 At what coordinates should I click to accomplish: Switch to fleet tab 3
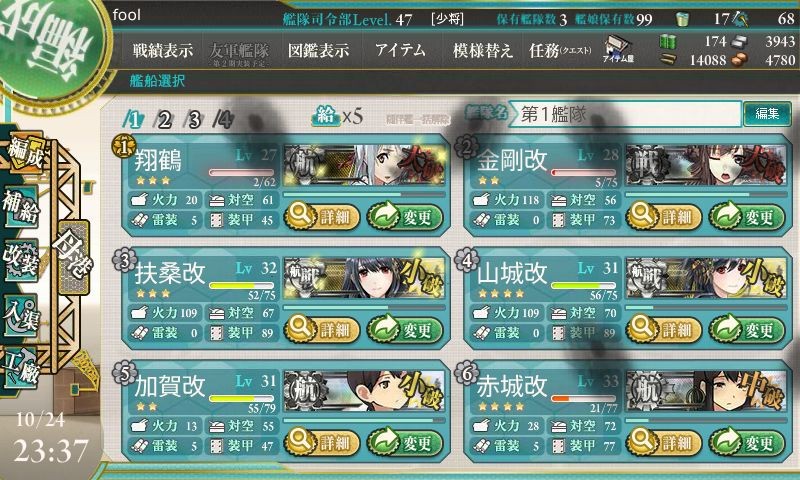click(193, 120)
